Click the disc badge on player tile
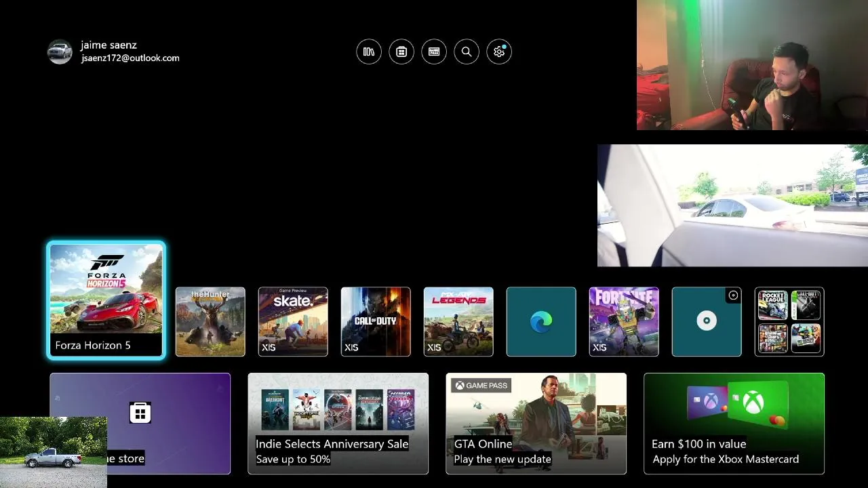 click(733, 296)
